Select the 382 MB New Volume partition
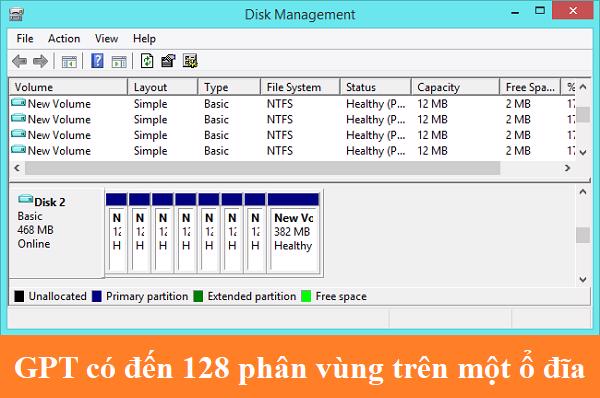This screenshot has width=600, height=398. pyautogui.click(x=293, y=233)
